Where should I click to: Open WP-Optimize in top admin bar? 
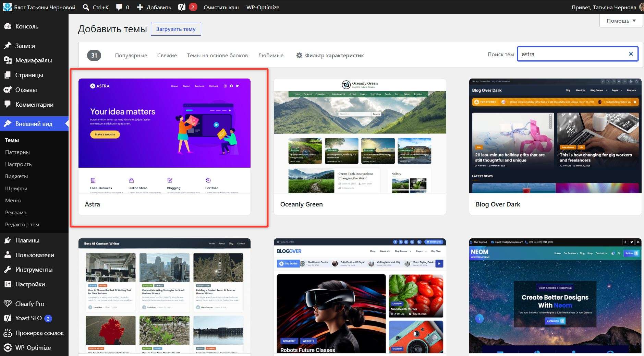pyautogui.click(x=263, y=7)
